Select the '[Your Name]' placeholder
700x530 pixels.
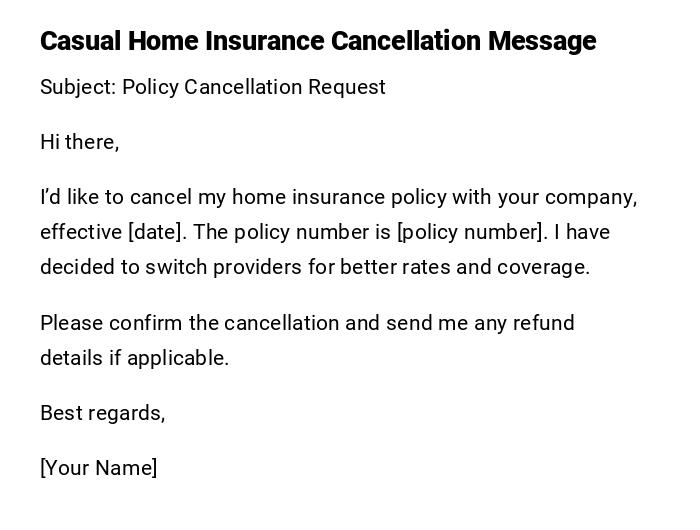coord(99,468)
